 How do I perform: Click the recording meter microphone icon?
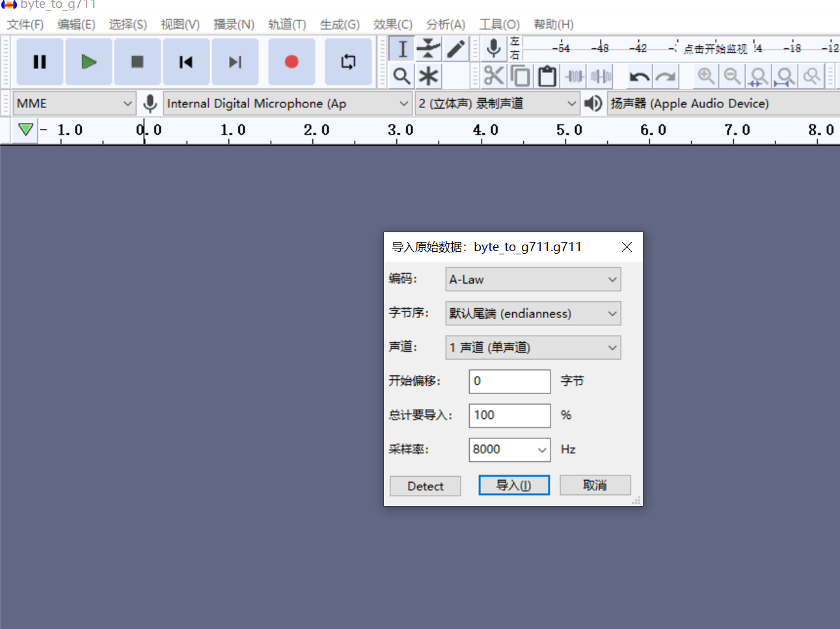click(494, 49)
